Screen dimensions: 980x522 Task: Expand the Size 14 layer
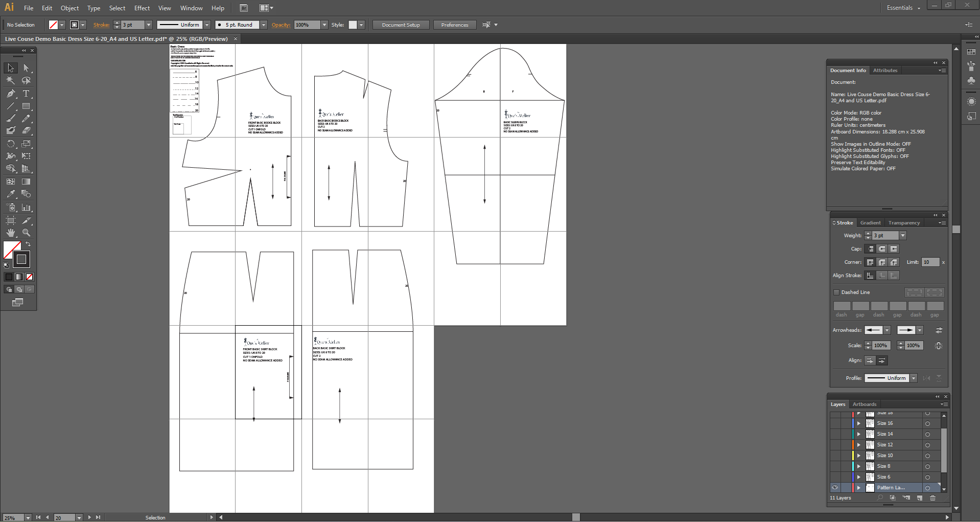point(859,434)
